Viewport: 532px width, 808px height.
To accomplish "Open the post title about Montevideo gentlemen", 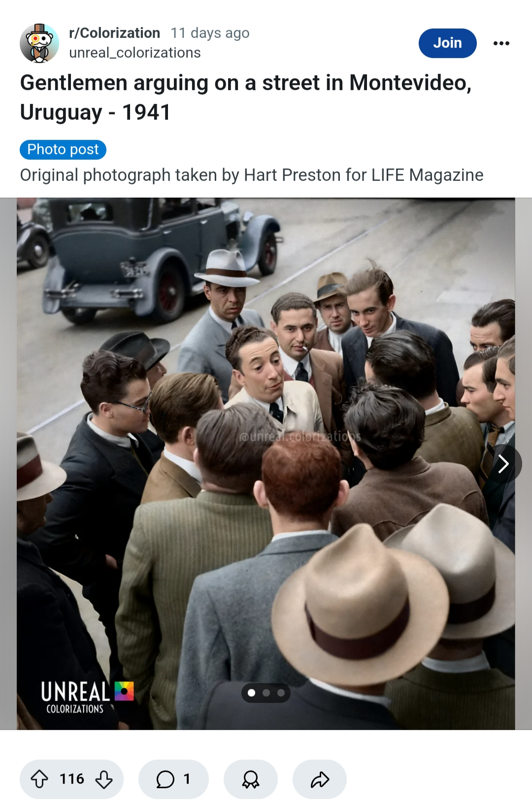I will tap(246, 98).
